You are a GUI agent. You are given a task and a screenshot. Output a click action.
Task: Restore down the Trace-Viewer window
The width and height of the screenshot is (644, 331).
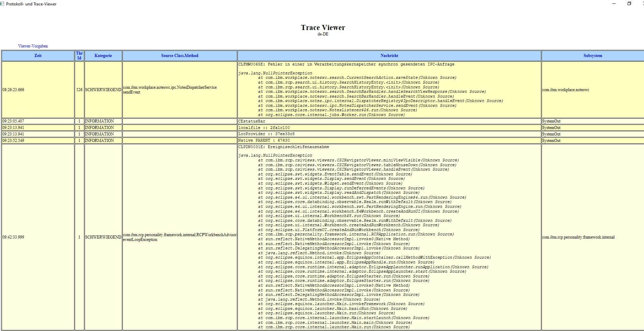pyautogui.click(x=629, y=4)
